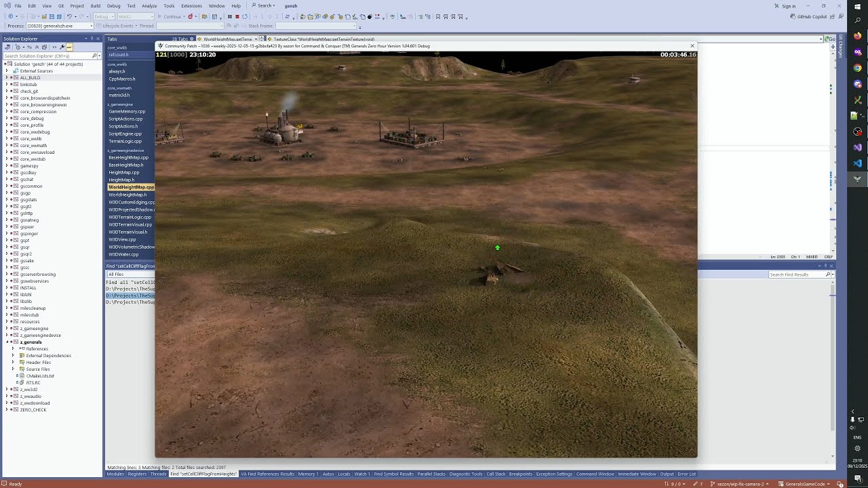Switch to the Breakpoints tab

coord(521,474)
